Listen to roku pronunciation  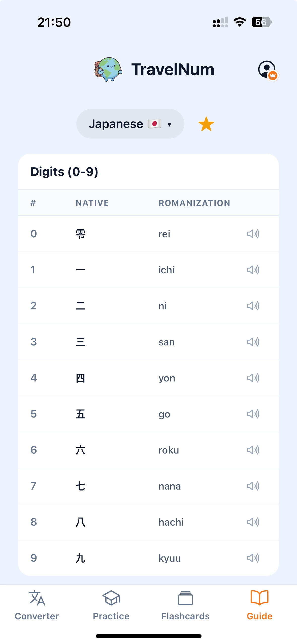(x=253, y=450)
